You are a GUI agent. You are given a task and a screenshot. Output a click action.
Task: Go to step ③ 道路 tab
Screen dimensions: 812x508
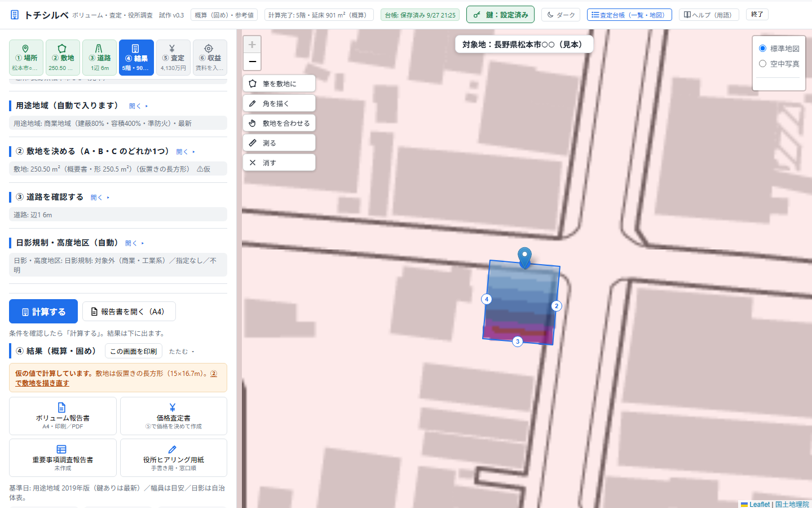(x=99, y=58)
